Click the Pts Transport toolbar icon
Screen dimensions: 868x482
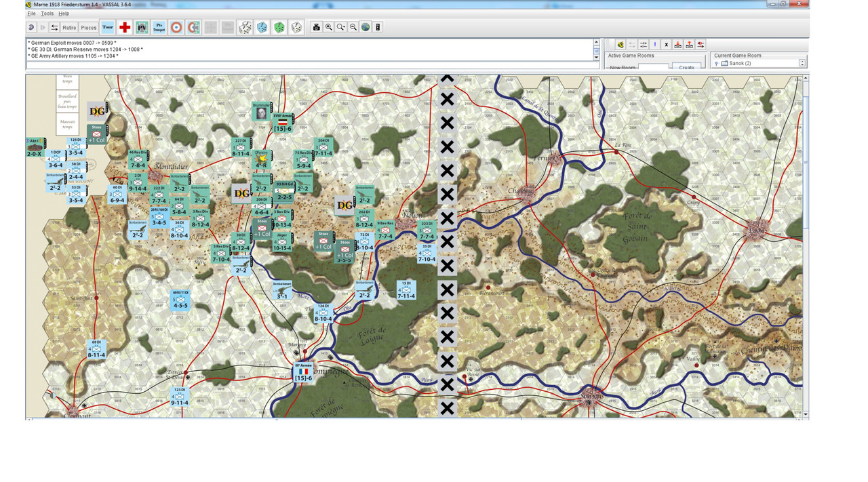[159, 27]
